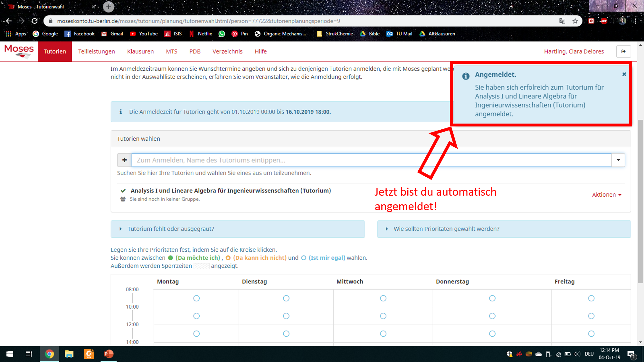Select Freitag 12:00 priority circle

[x=591, y=334]
